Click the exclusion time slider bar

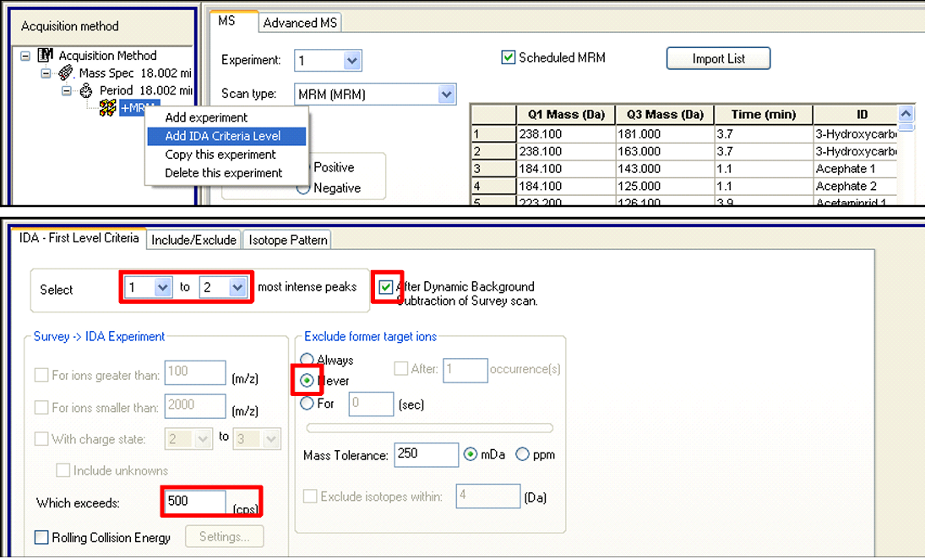429,428
